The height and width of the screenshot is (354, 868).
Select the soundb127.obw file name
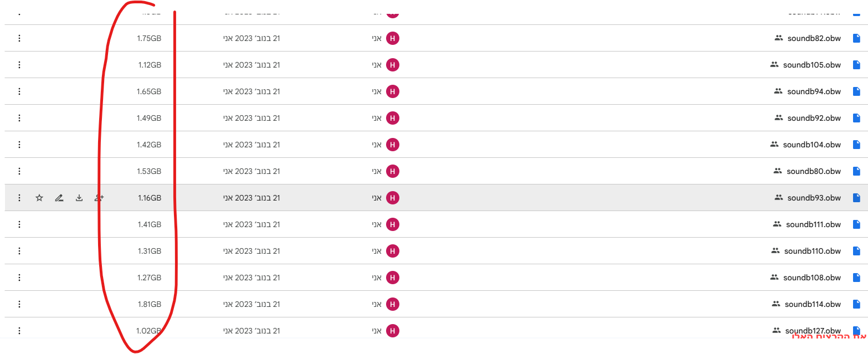813,331
